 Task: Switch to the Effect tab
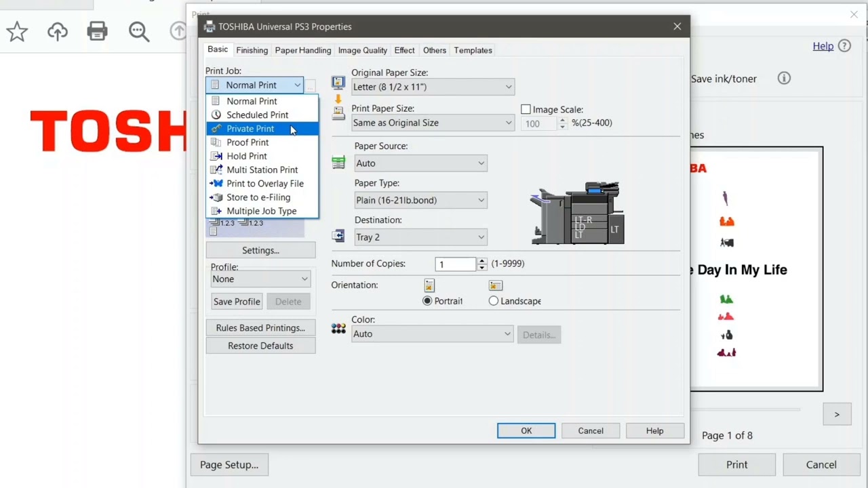[x=404, y=50]
